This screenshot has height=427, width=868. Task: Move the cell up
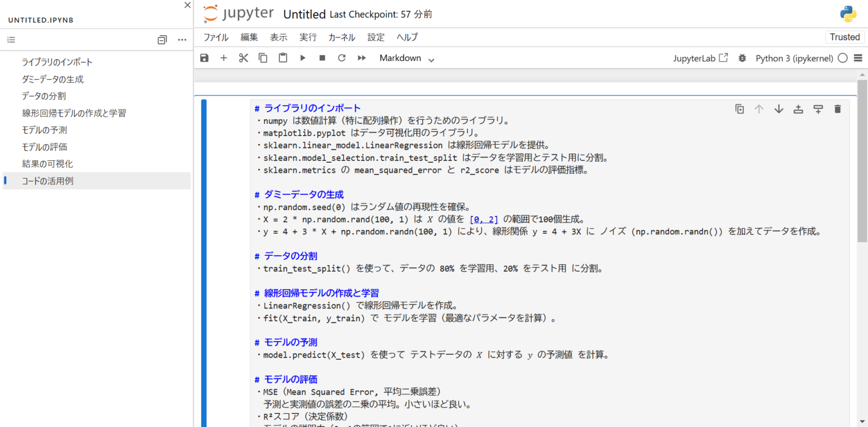[759, 109]
